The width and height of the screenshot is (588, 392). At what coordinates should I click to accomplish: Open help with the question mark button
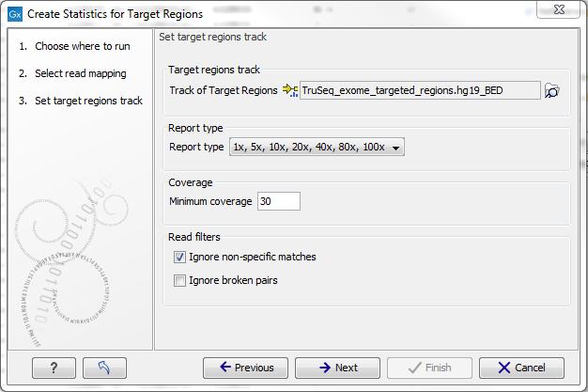[53, 368]
